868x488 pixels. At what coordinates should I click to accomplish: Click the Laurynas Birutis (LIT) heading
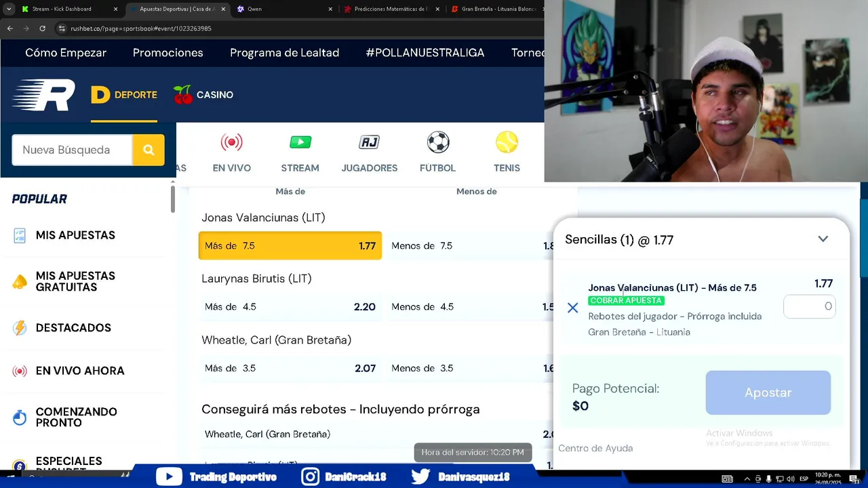[x=256, y=279]
